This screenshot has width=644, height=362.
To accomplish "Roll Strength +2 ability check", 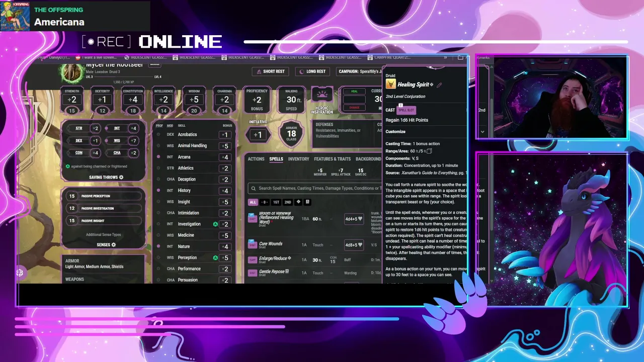I will coord(72,100).
